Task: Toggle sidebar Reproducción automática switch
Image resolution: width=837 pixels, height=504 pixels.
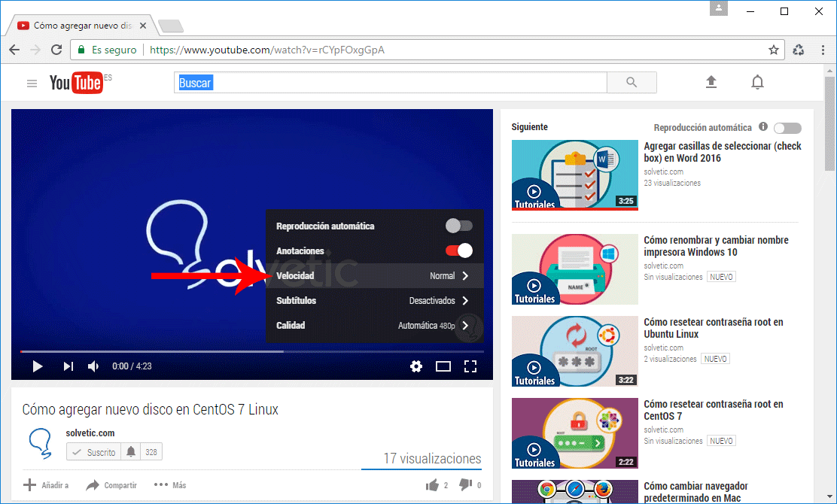Action: point(788,128)
